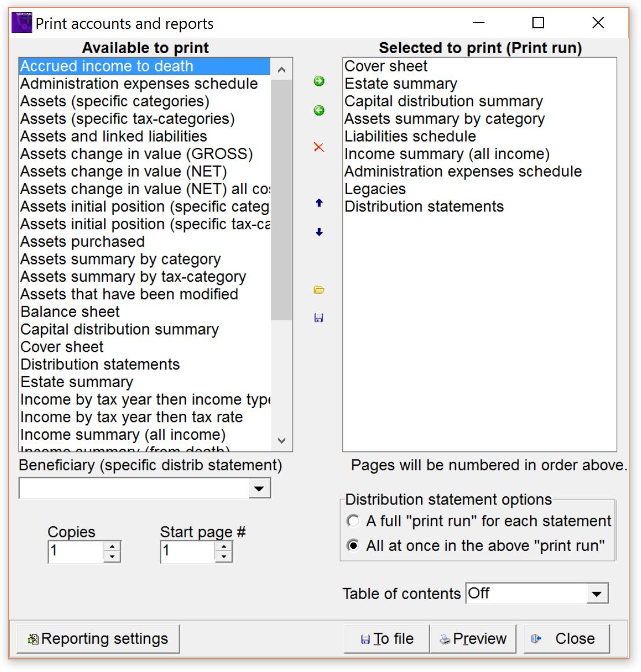
Task: Save print run with floppy disk icon
Action: [x=319, y=318]
